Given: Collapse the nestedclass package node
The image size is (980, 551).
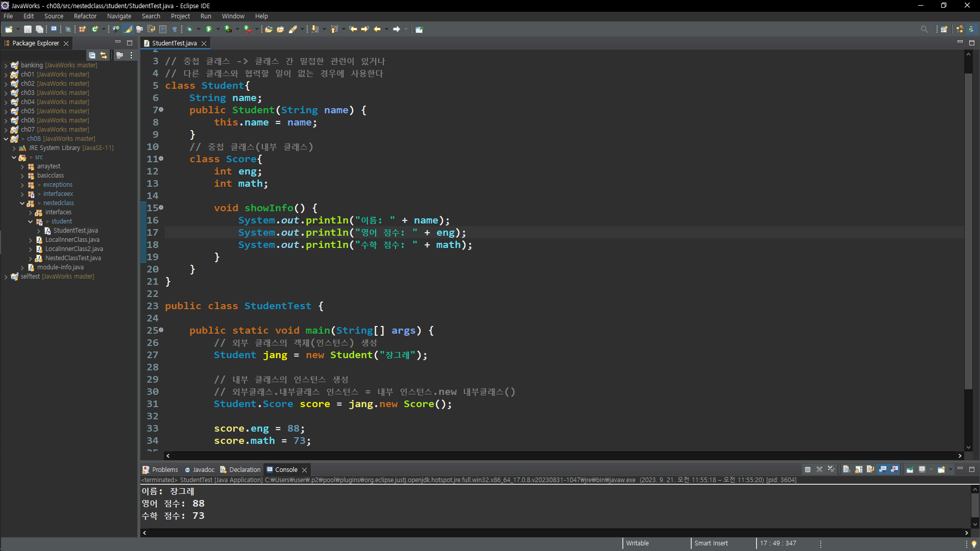Looking at the screenshot, I should coord(22,203).
